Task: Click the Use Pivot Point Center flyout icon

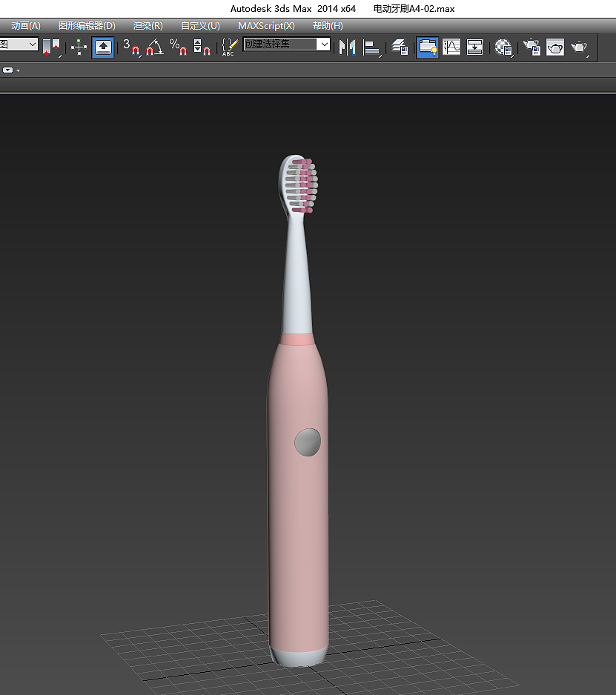Action: pyautogui.click(x=51, y=47)
